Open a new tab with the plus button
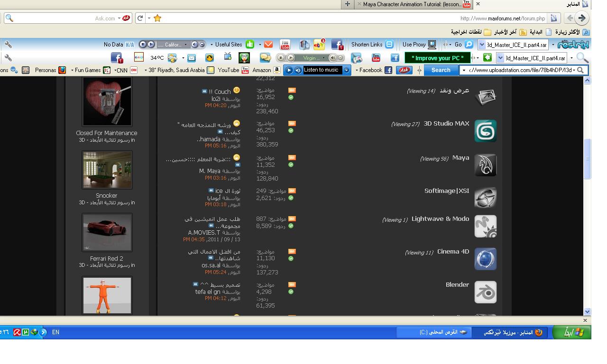 pyautogui.click(x=347, y=4)
